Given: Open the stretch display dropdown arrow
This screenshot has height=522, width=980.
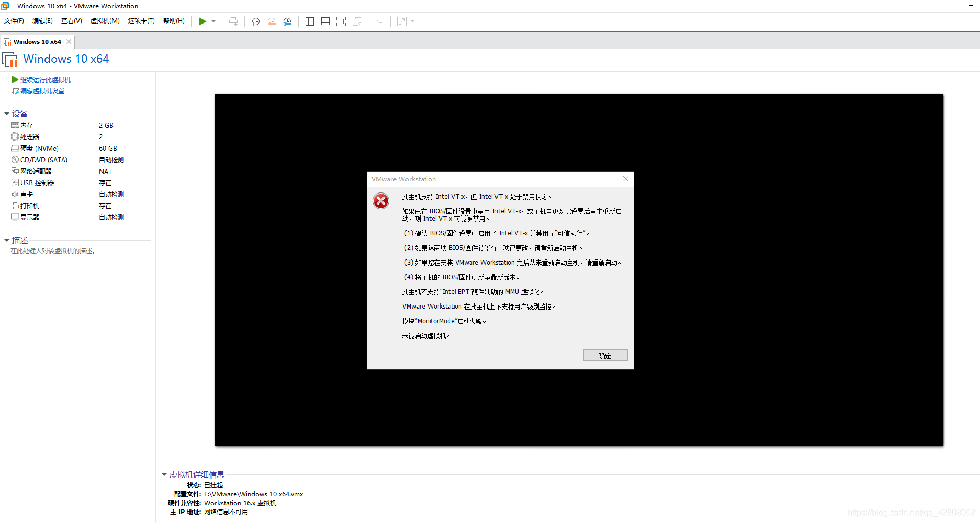Looking at the screenshot, I should (x=413, y=21).
